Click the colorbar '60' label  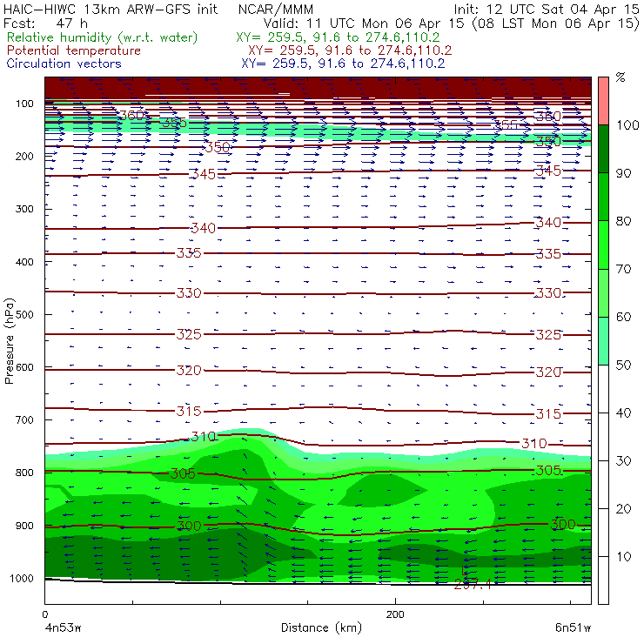623,317
